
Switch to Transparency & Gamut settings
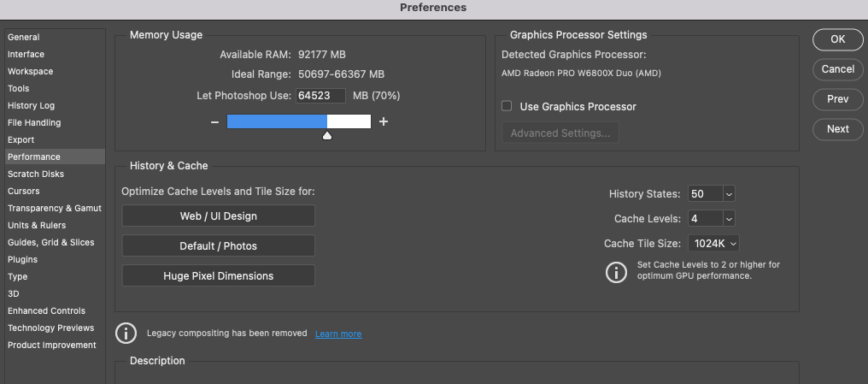tap(55, 209)
